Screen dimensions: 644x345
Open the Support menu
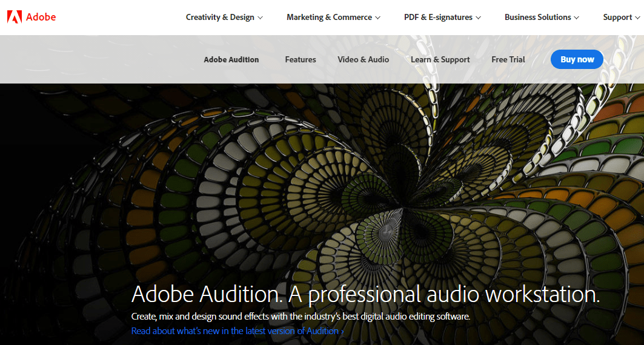(x=617, y=17)
